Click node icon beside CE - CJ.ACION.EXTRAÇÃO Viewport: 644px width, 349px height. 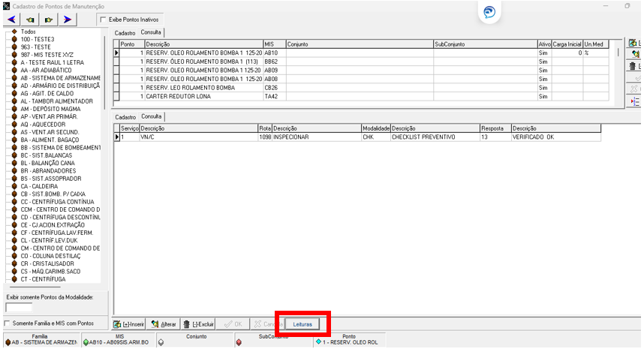point(14,225)
